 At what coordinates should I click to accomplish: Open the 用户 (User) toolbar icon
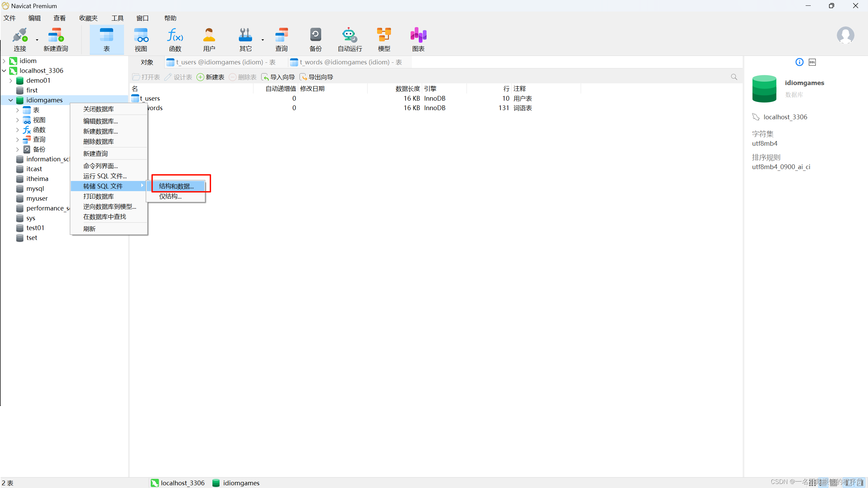coord(209,40)
